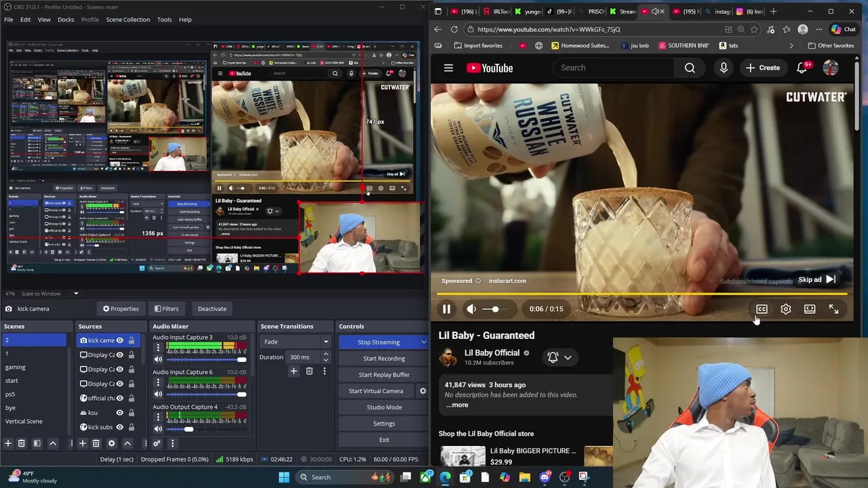Enter fullscreen on YouTube player
Image resolution: width=868 pixels, height=488 pixels.
point(833,309)
